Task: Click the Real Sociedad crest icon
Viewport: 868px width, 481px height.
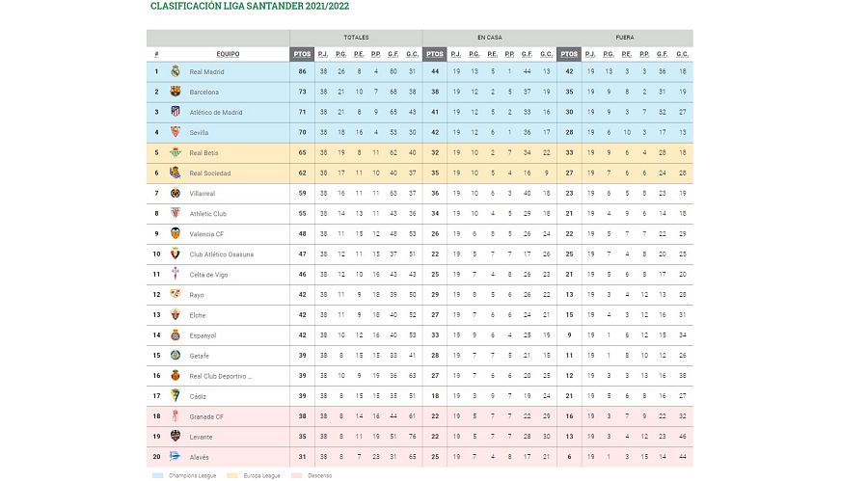Action: [x=176, y=173]
